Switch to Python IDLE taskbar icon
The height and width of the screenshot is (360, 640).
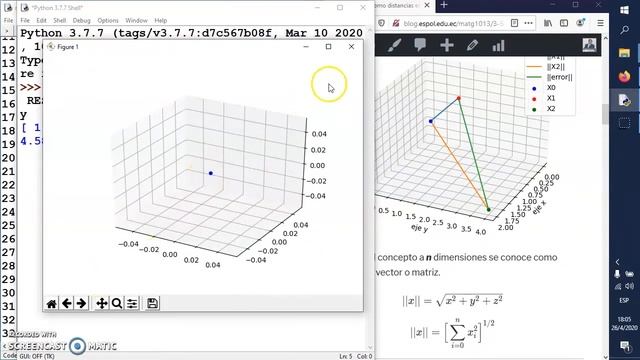(624, 100)
